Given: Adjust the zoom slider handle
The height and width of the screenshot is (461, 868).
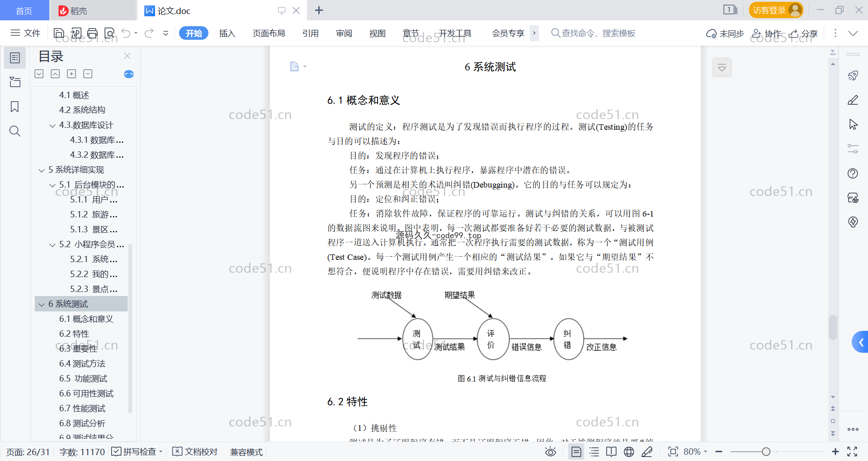Looking at the screenshot, I should click(x=766, y=452).
